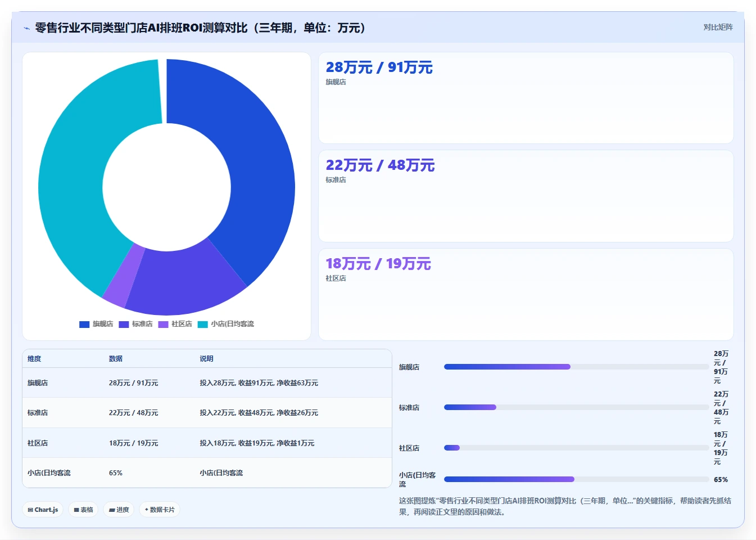Click the indigo 标准店 donut segment

[x=185, y=281]
